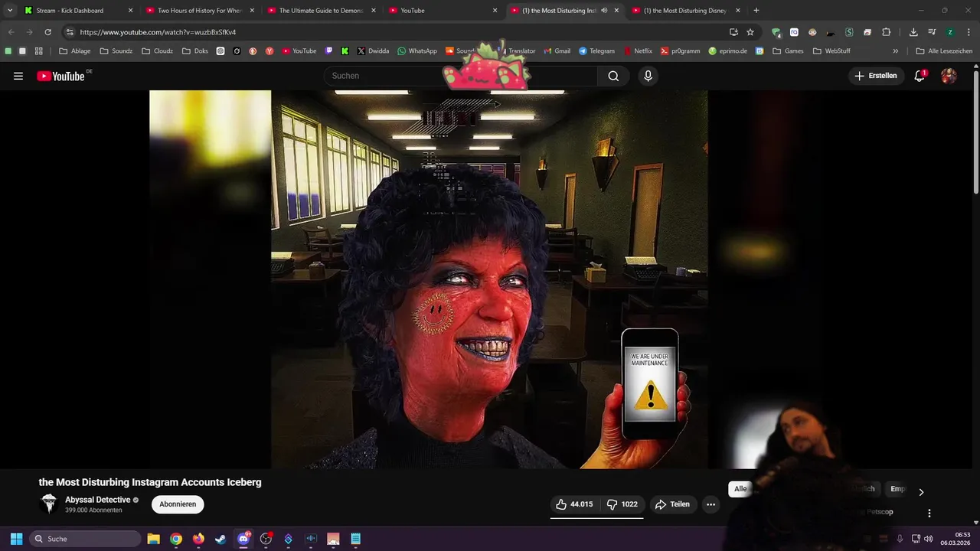Click the Windows taskbar Suche search box

coord(85,539)
